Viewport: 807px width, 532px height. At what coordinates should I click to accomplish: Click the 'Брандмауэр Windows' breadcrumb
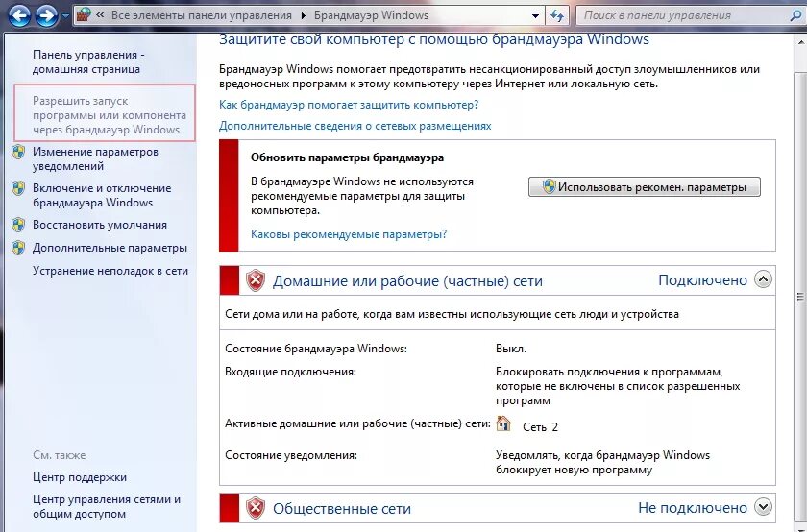371,15
